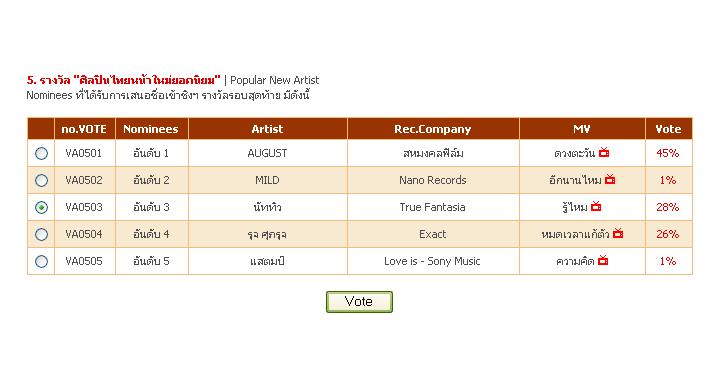Click the selected radio button for VA0503

[x=41, y=207]
